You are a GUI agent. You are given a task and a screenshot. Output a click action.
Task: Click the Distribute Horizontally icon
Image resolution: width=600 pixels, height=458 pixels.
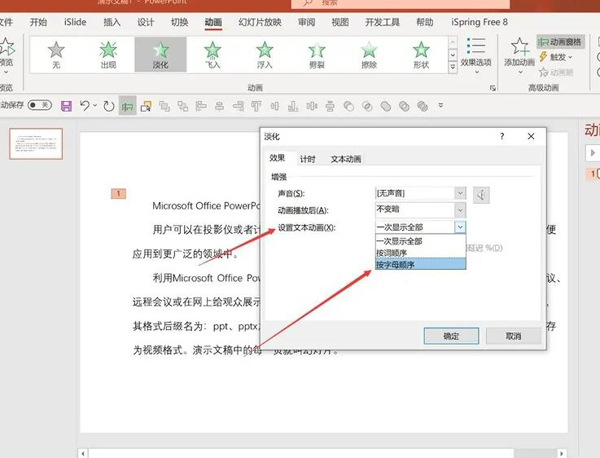tap(312, 106)
